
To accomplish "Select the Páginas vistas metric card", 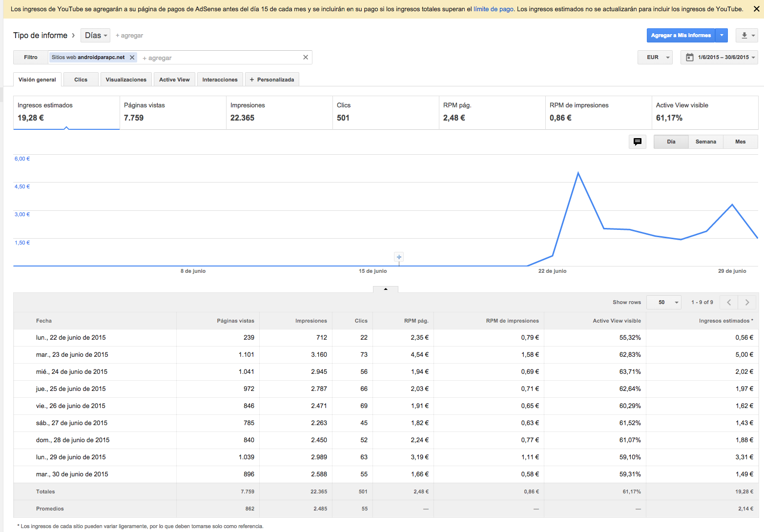I will coord(173,113).
